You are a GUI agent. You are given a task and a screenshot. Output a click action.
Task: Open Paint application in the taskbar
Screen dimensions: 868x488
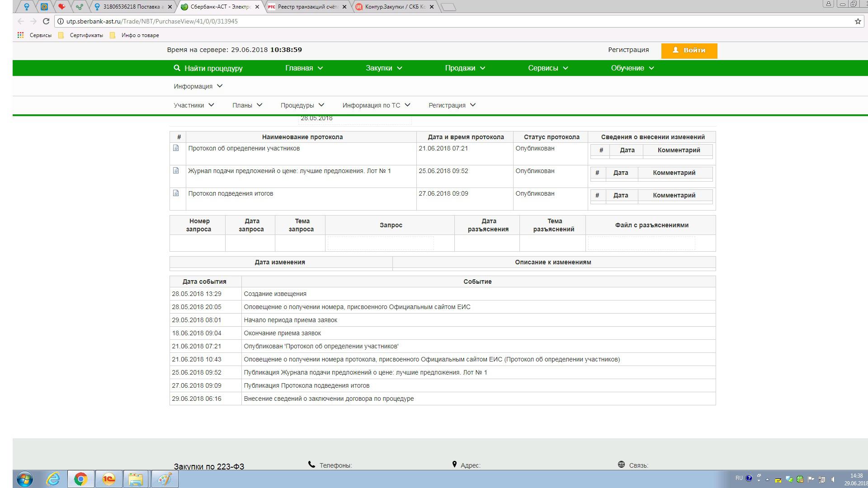click(165, 479)
